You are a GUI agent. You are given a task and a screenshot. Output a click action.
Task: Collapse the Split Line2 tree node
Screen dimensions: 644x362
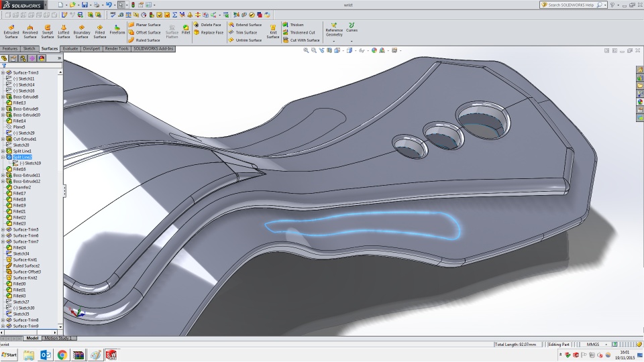tap(3, 157)
